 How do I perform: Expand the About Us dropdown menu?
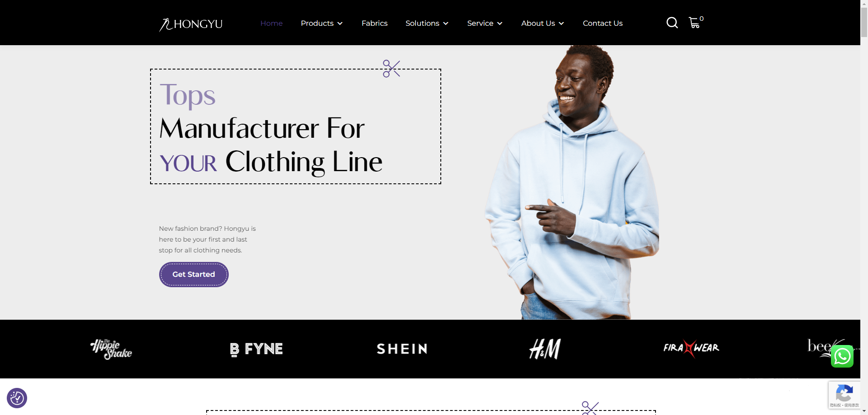542,23
